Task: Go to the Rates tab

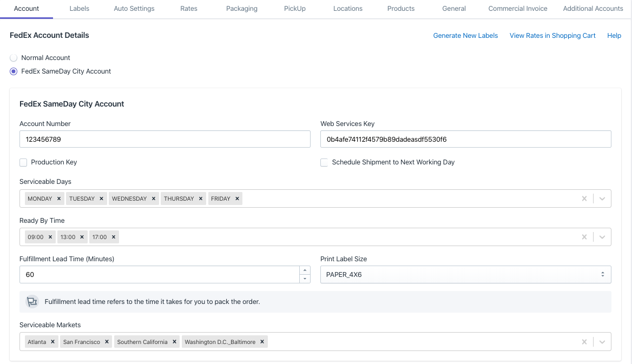Action: (x=189, y=9)
